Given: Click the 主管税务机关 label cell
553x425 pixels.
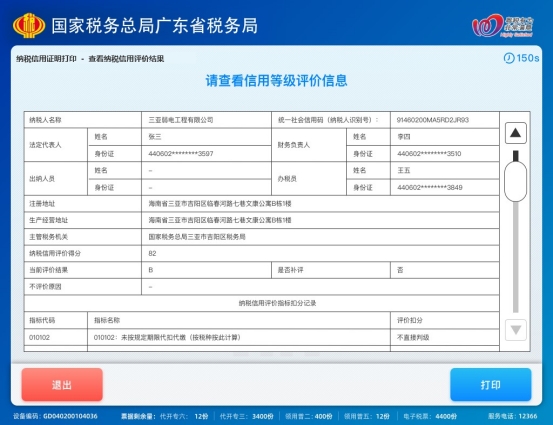Looking at the screenshot, I should pyautogui.click(x=83, y=237).
